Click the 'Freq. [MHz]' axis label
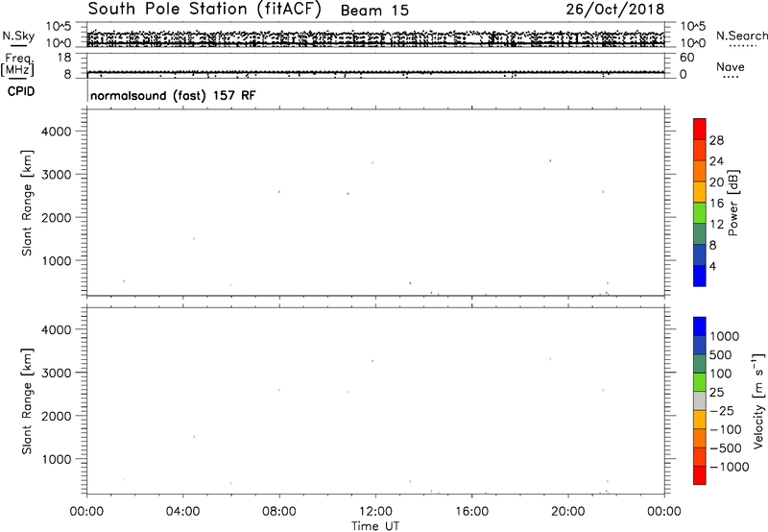The image size is (768, 532). click(18, 64)
